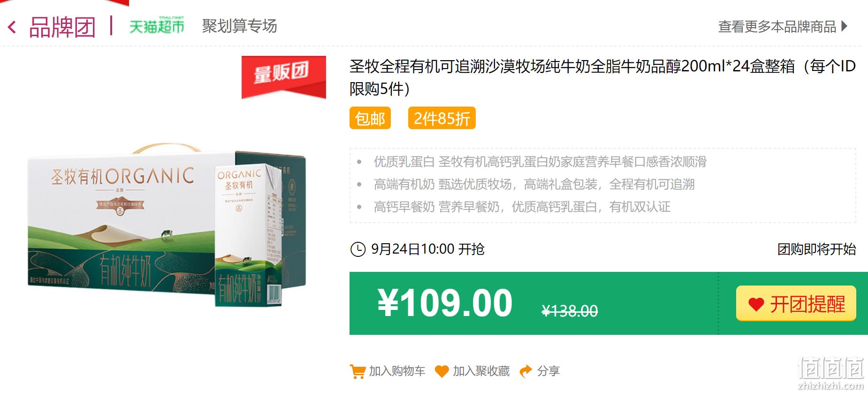Image resolution: width=868 pixels, height=394 pixels.
Task: Add item via 加入购物车 text
Action: [x=397, y=371]
